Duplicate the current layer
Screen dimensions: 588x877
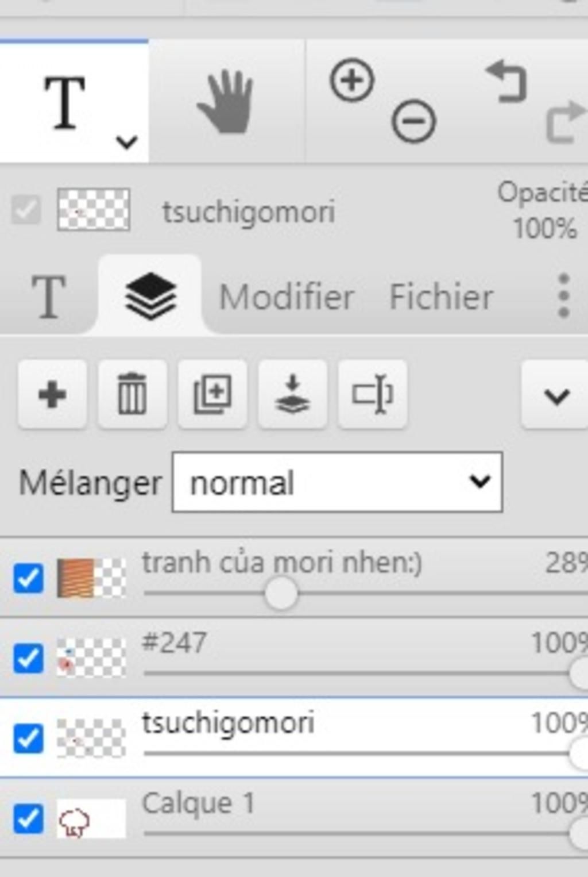click(x=212, y=395)
